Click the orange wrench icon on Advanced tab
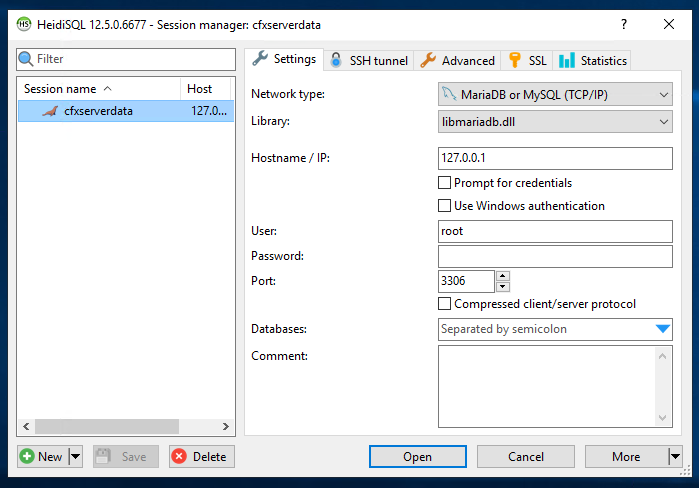Image resolution: width=699 pixels, height=488 pixels. pos(428,60)
